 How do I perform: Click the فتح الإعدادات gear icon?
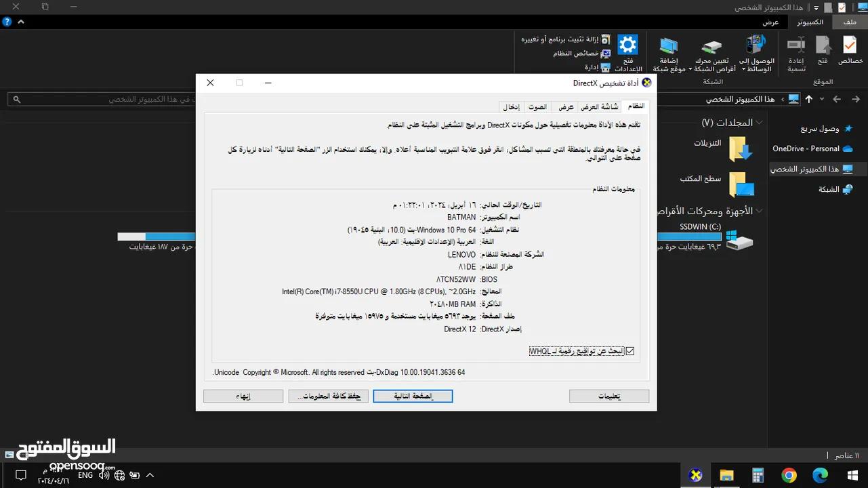(628, 54)
